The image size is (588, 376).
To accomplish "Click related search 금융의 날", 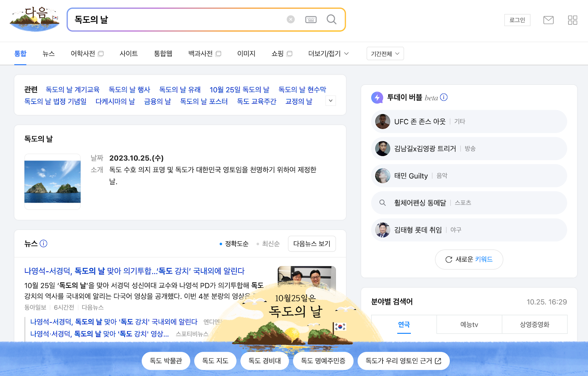I will point(158,101).
